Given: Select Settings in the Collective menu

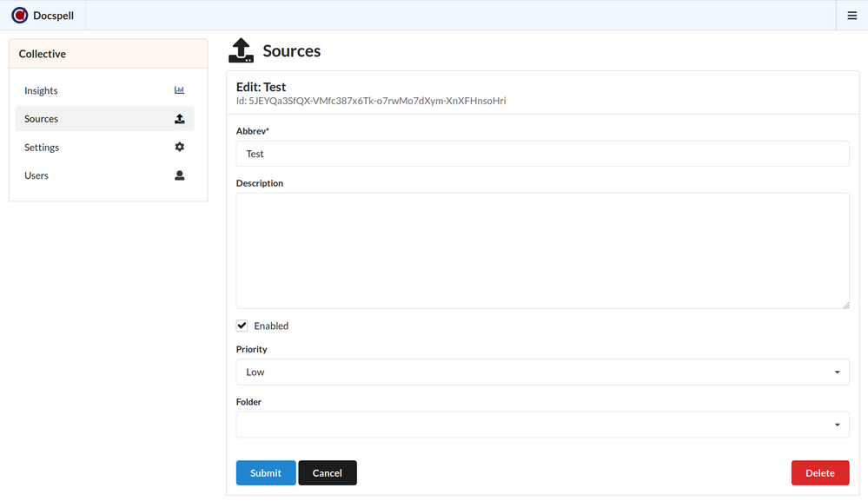Looking at the screenshot, I should [x=43, y=148].
